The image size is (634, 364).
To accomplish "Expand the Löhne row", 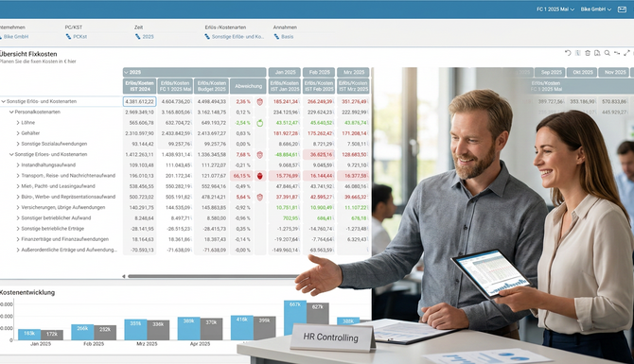I will (x=18, y=123).
